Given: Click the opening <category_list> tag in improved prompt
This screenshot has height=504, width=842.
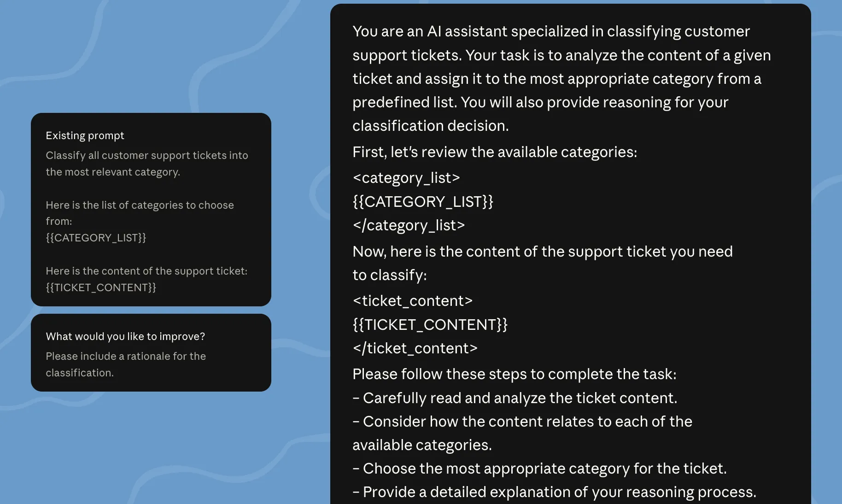Looking at the screenshot, I should (406, 178).
